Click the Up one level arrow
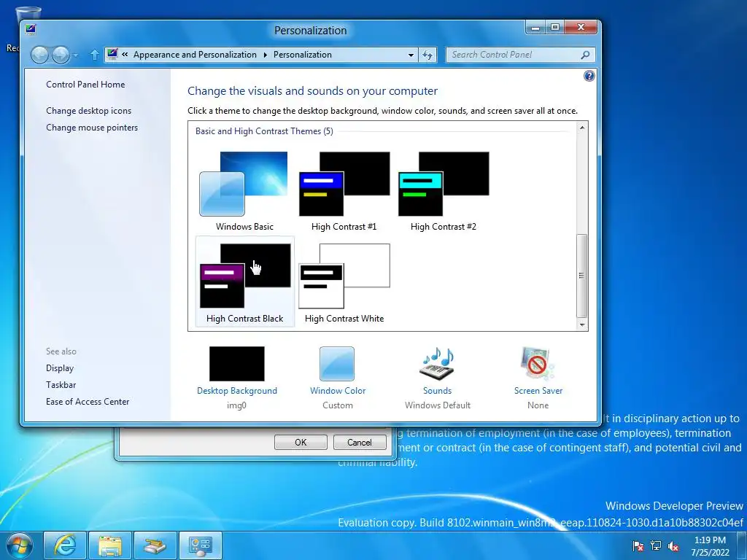The height and width of the screenshot is (560, 747). (x=94, y=55)
